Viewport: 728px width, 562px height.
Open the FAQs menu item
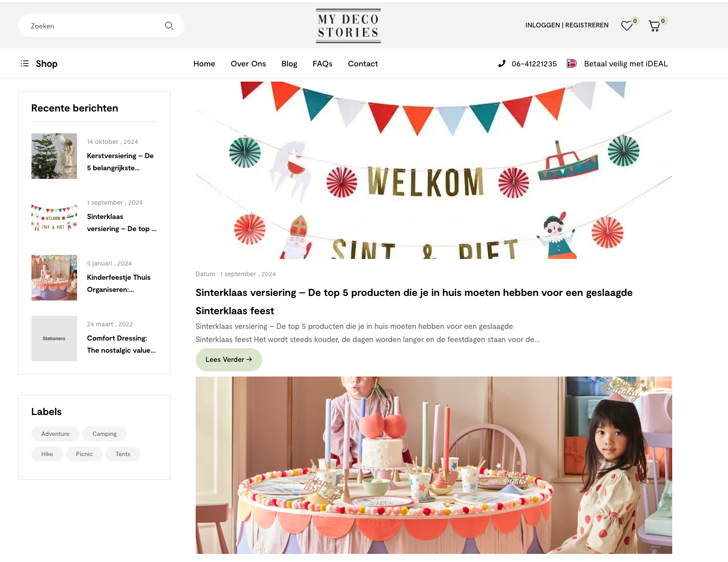322,63
